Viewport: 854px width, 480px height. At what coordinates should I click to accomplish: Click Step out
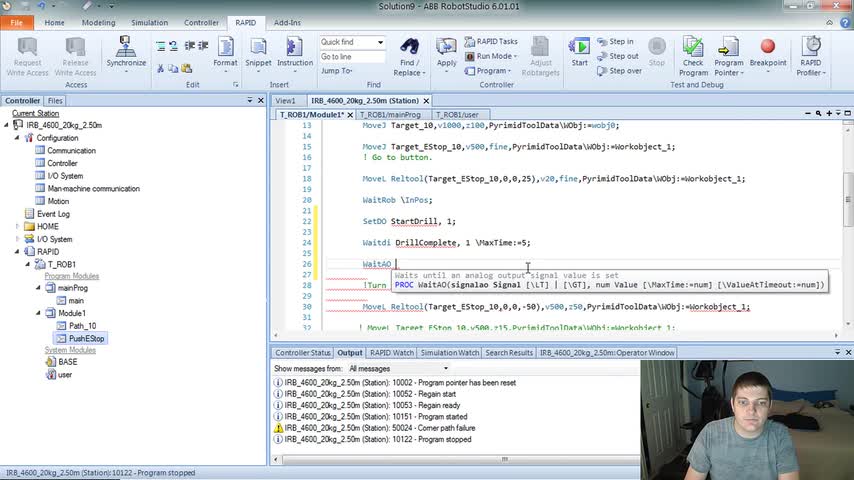coord(618,56)
